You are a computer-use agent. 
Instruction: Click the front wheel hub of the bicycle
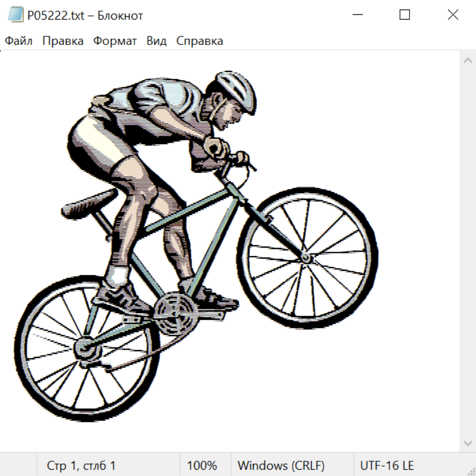tap(306, 258)
